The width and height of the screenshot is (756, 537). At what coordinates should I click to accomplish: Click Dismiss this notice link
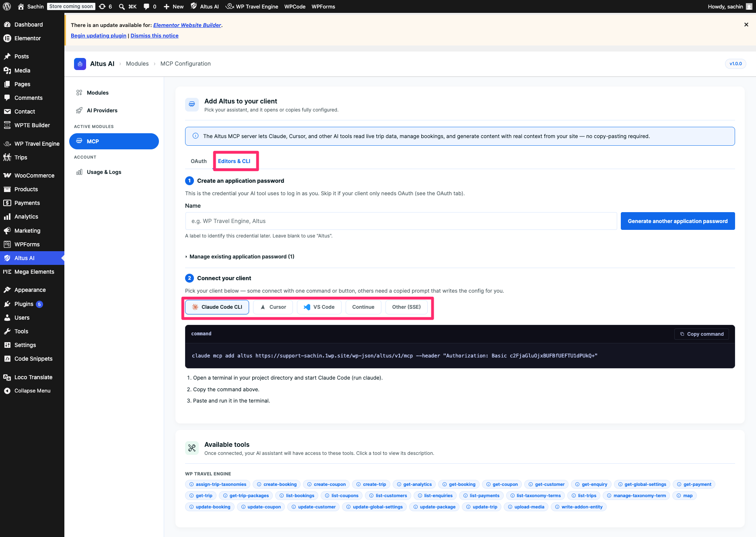tap(154, 35)
